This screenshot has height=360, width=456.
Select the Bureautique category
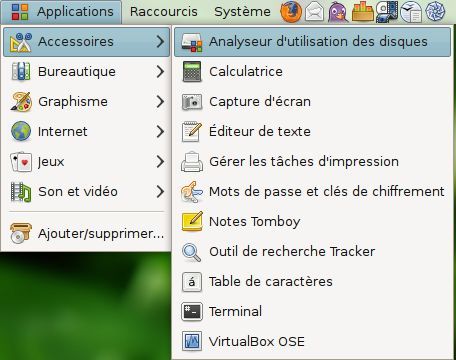click(x=86, y=72)
